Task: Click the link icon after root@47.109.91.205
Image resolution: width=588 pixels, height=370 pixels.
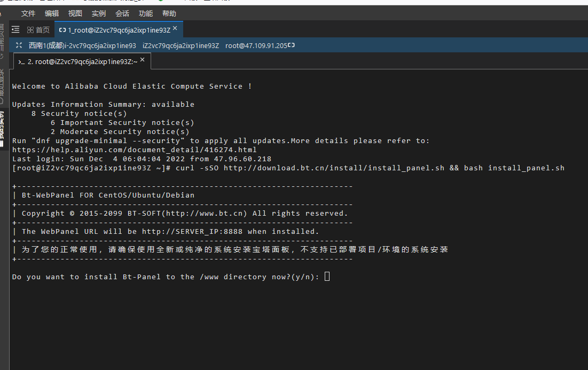Action: (292, 45)
